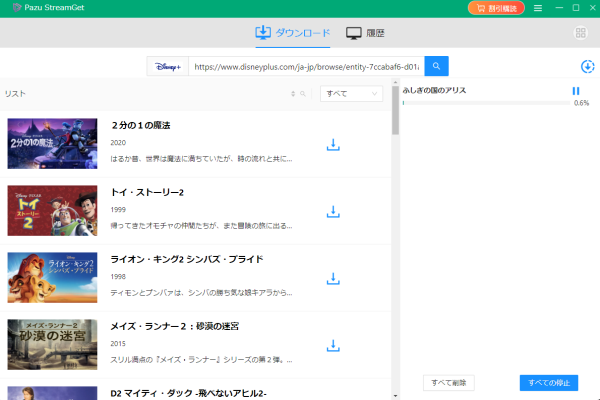Expand the すべて filter dropdown
This screenshot has height=400, width=600.
point(351,94)
